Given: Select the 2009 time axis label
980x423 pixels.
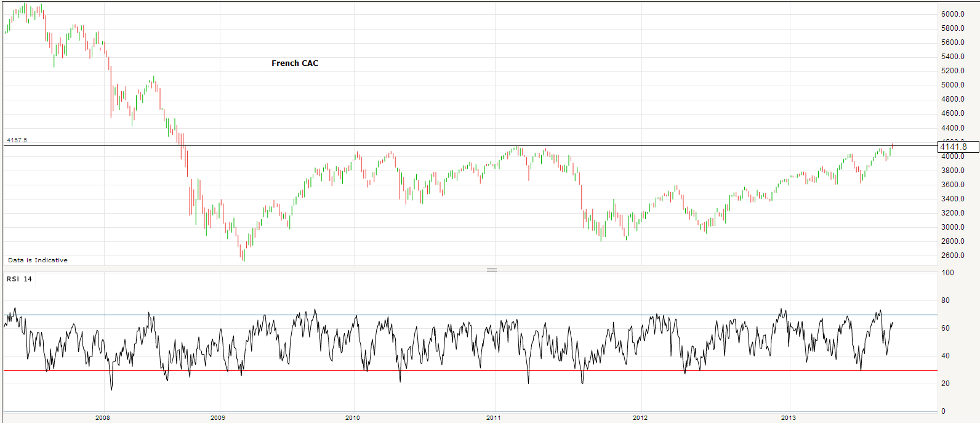Looking at the screenshot, I should [217, 418].
